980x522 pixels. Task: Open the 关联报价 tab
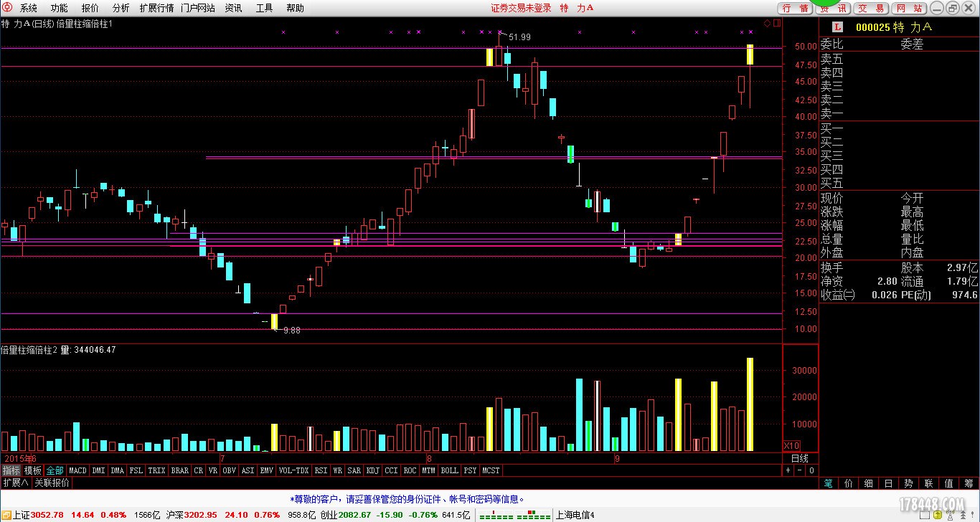point(52,483)
